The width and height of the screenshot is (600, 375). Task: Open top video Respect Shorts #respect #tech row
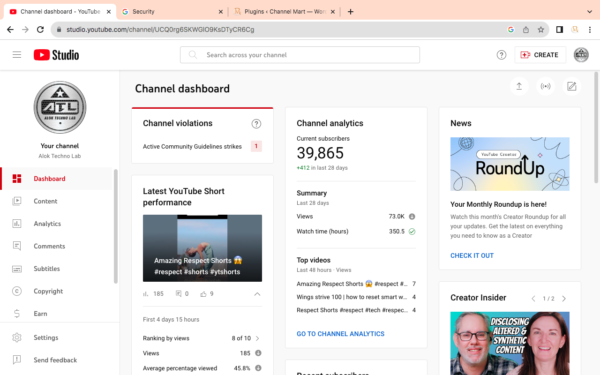click(356, 310)
